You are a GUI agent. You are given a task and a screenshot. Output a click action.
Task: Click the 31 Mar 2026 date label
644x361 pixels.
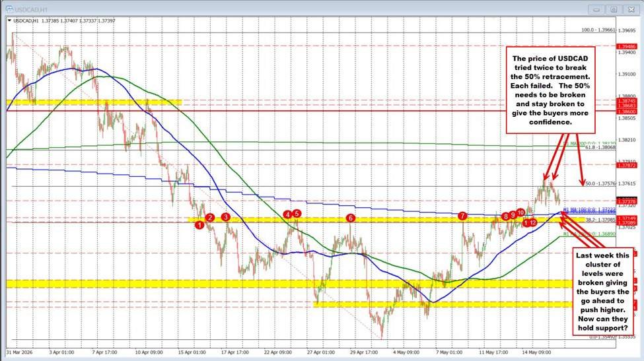pyautogui.click(x=19, y=352)
